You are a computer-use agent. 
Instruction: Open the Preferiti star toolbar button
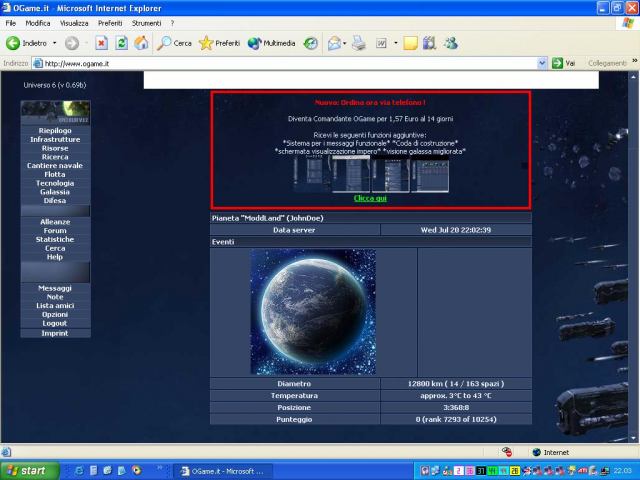pyautogui.click(x=219, y=43)
